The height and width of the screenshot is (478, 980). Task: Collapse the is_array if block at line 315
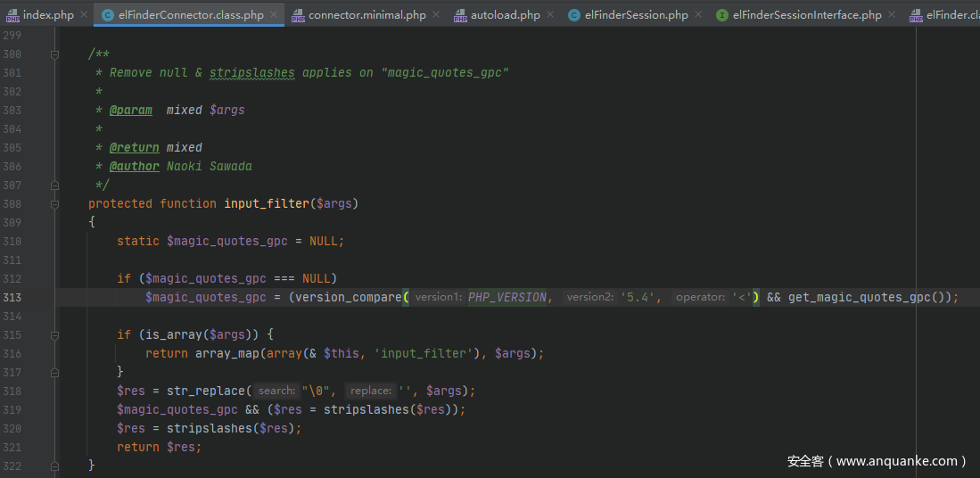[55, 335]
